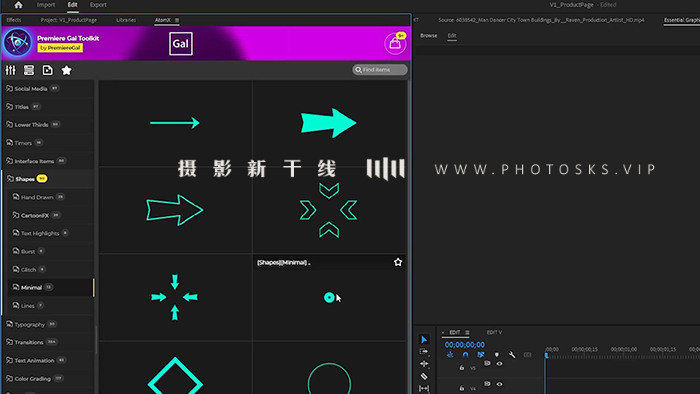The height and width of the screenshot is (394, 700).
Task: Open the Source monitor tab
Action: (x=541, y=20)
